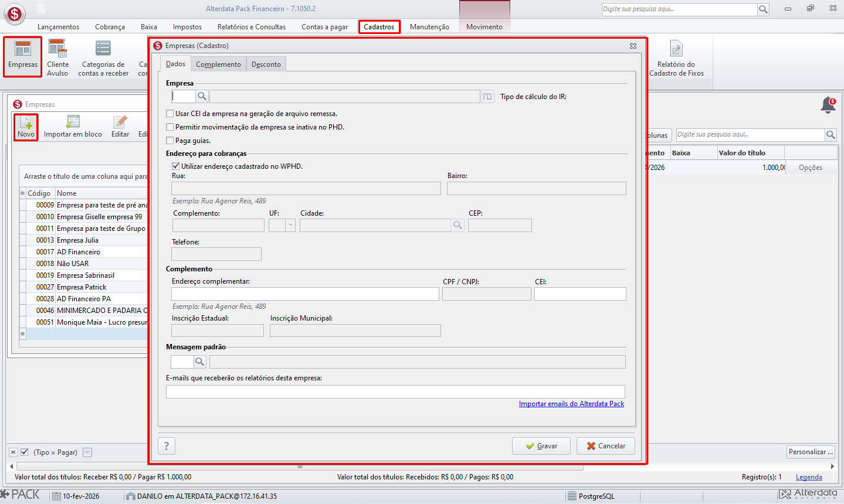Remove the Tipo = Pagar filter
Image resolution: width=844 pixels, height=504 pixels.
pos(13,452)
